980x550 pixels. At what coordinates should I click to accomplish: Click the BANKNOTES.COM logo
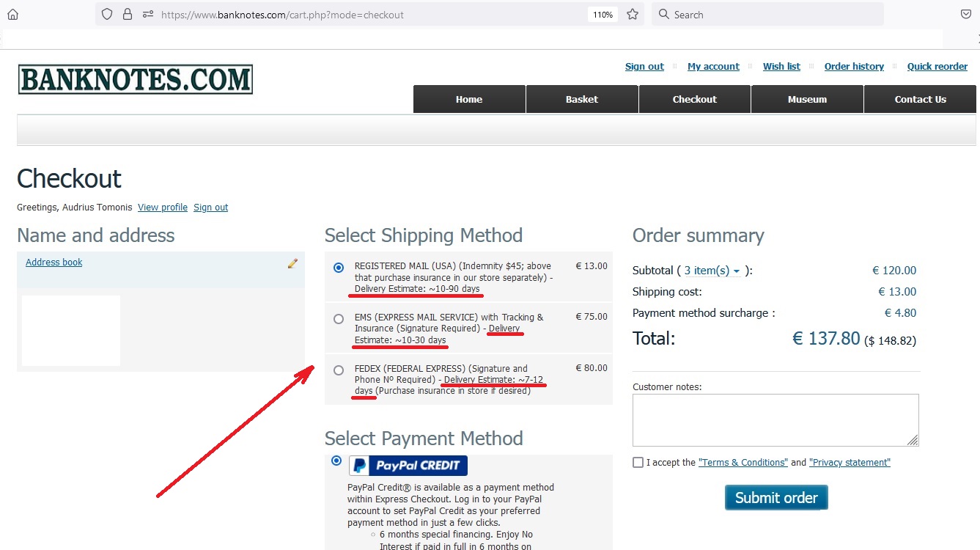(x=136, y=79)
